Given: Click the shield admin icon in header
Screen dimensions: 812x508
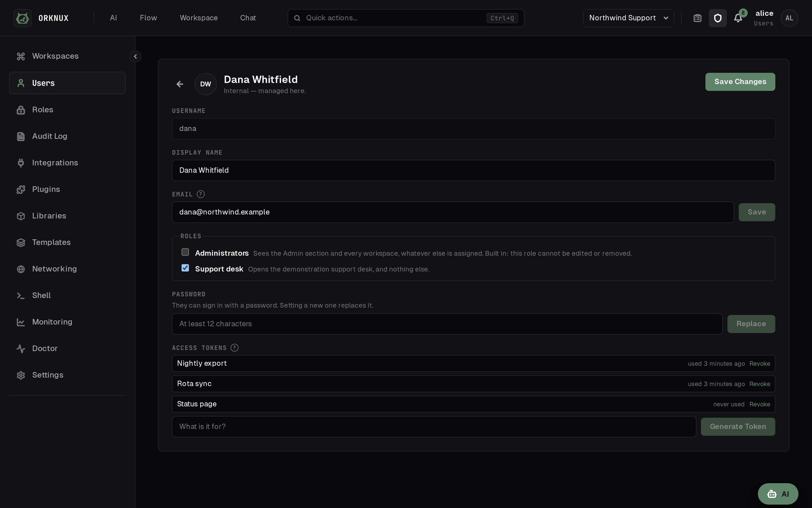Looking at the screenshot, I should pos(718,18).
